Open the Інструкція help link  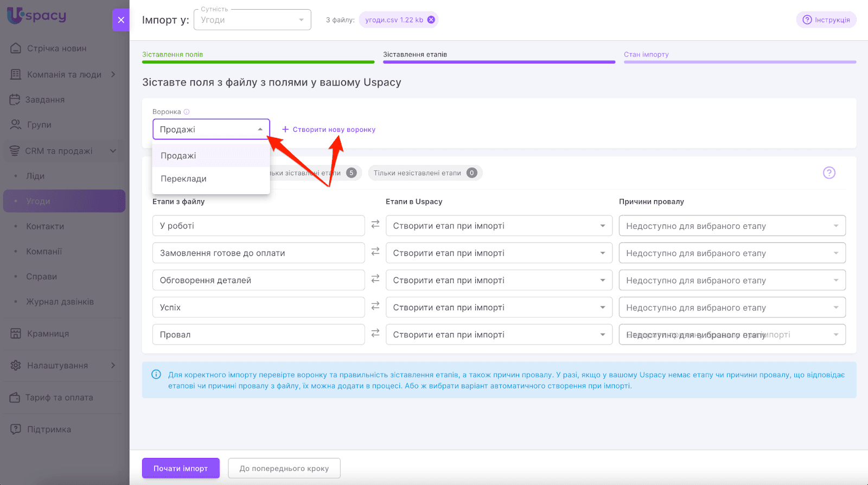click(826, 20)
